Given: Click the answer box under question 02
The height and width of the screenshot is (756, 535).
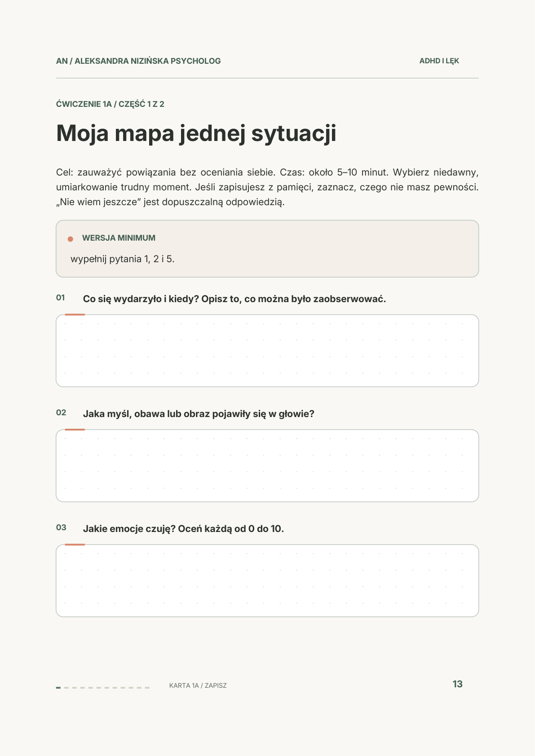Looking at the screenshot, I should coord(267,466).
